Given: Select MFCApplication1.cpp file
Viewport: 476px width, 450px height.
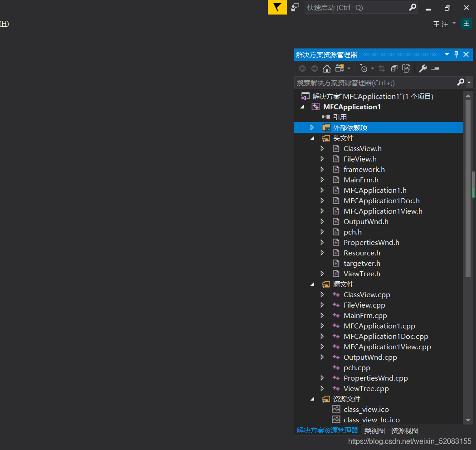Looking at the screenshot, I should (379, 326).
